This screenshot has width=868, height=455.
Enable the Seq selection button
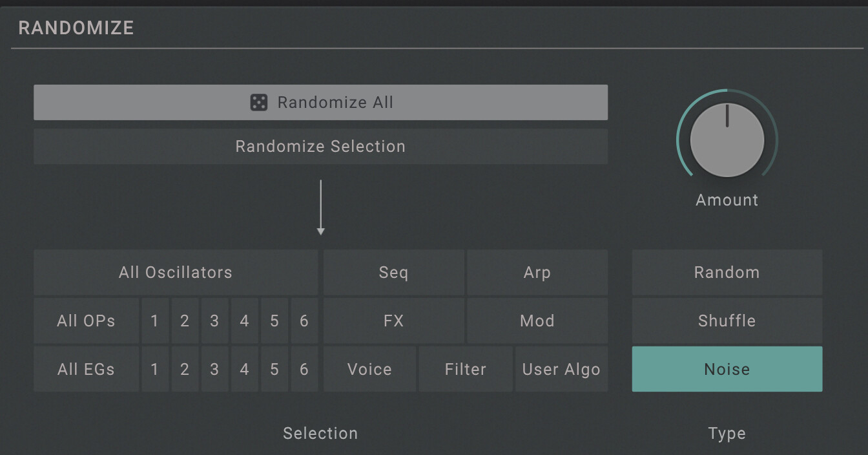pos(393,272)
